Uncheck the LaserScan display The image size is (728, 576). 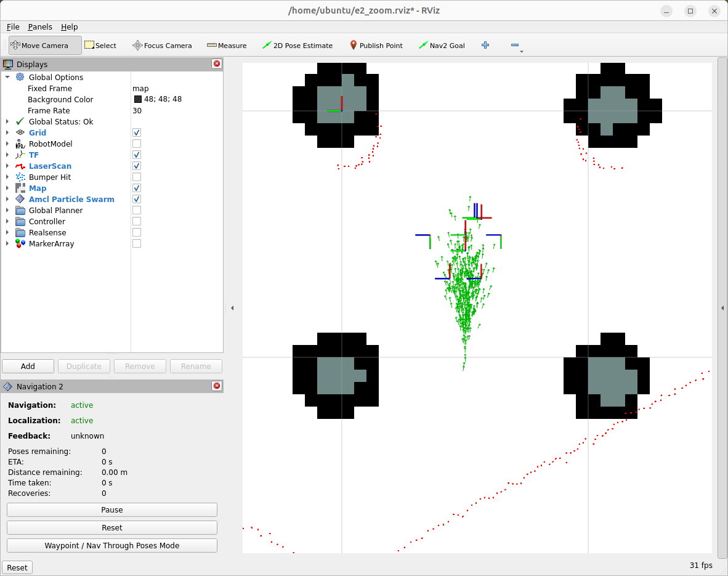tap(137, 166)
